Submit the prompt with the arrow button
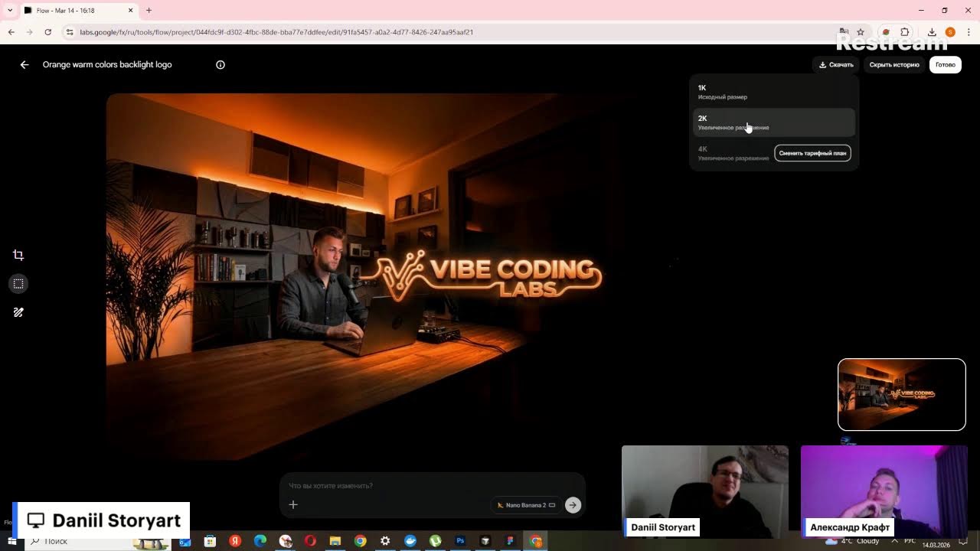Image resolution: width=980 pixels, height=551 pixels. click(x=573, y=504)
